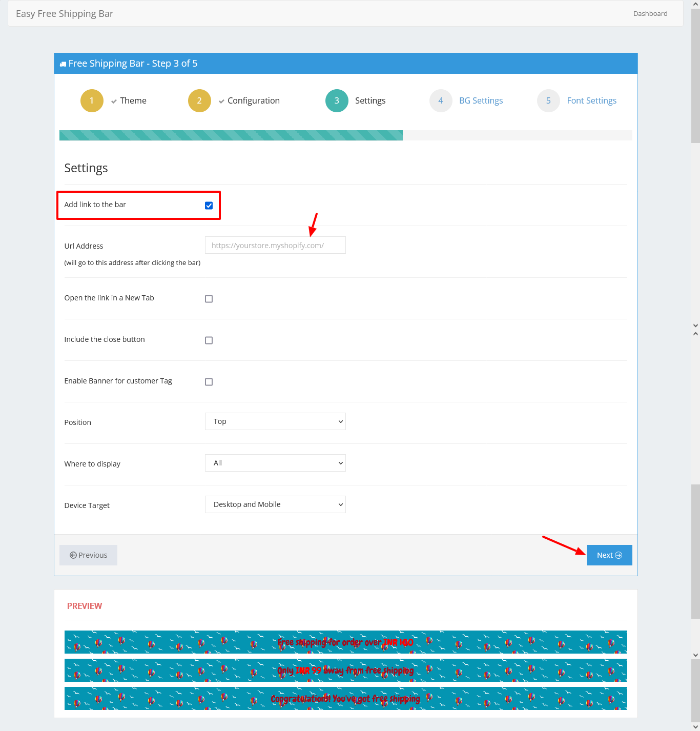
Task: Click the Previous button
Action: [x=88, y=555]
